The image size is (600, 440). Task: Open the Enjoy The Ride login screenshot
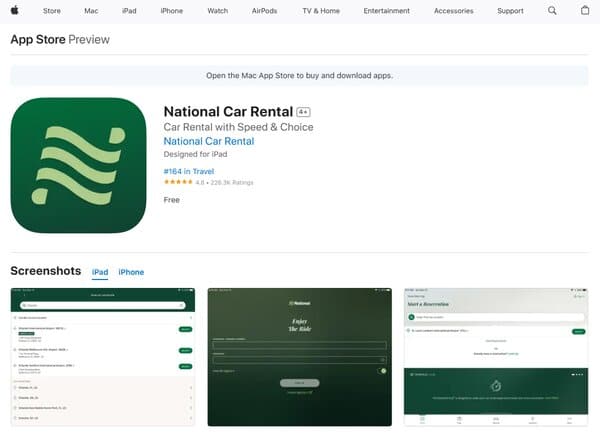click(x=300, y=357)
